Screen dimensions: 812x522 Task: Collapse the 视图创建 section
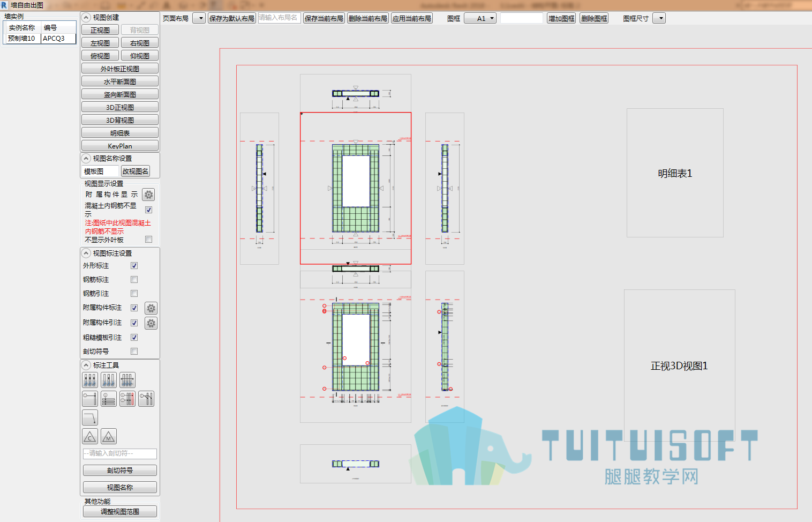click(x=86, y=18)
